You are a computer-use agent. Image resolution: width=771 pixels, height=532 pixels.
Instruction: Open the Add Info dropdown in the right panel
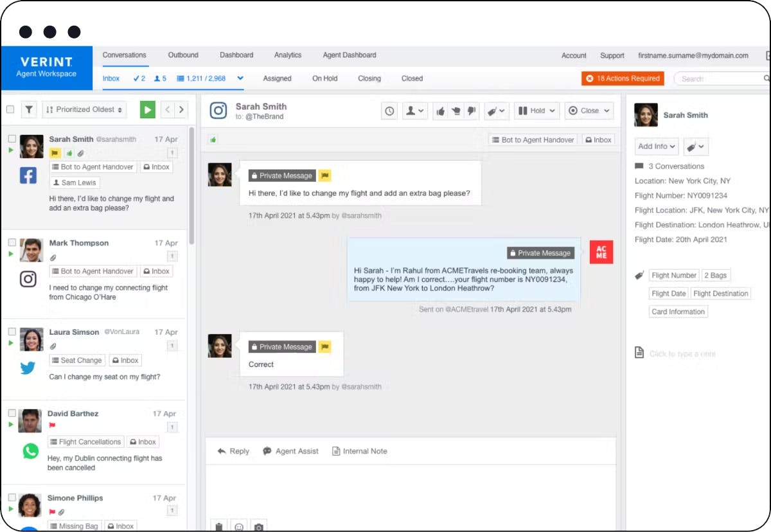[656, 146]
